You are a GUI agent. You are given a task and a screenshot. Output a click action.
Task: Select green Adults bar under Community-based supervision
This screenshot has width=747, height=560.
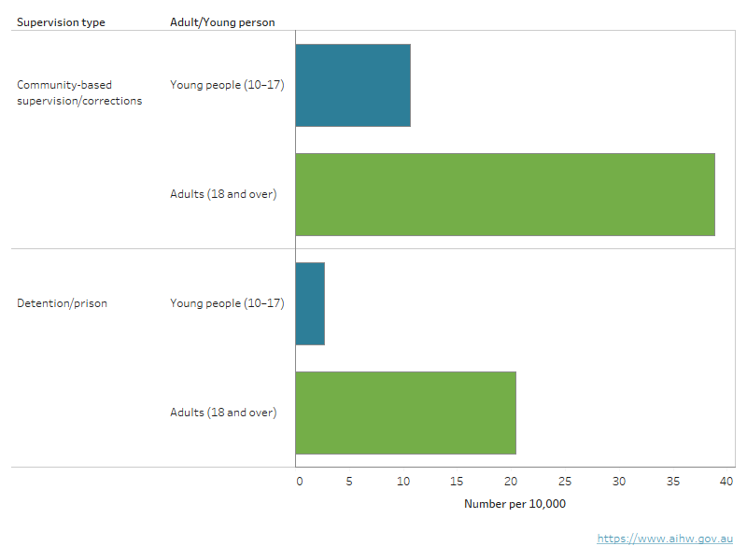coord(504,194)
